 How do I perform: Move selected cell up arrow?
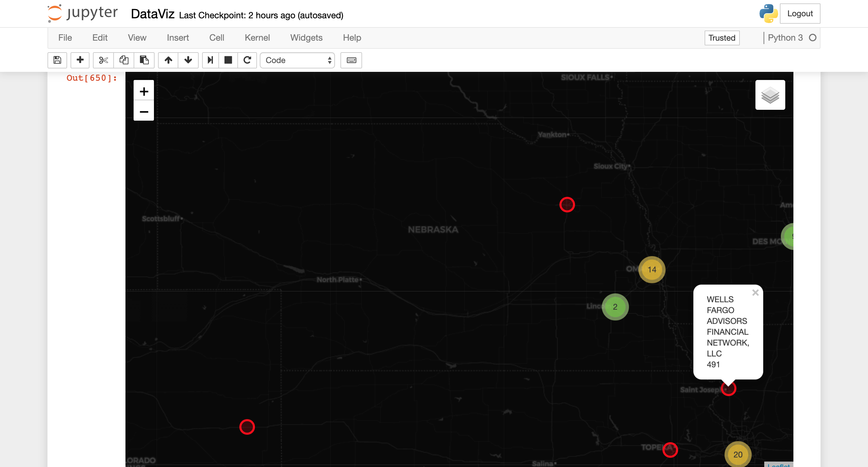click(x=168, y=60)
